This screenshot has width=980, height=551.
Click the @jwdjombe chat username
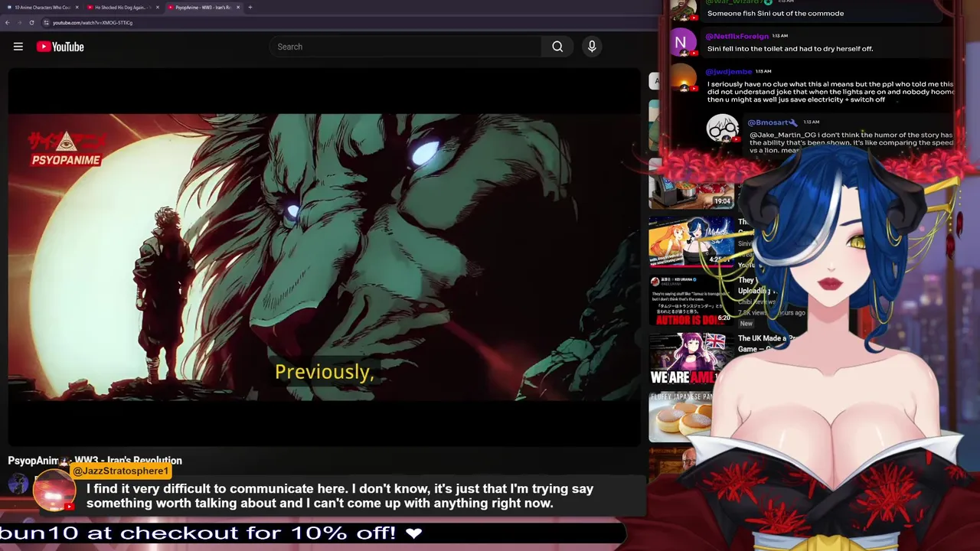(x=729, y=72)
